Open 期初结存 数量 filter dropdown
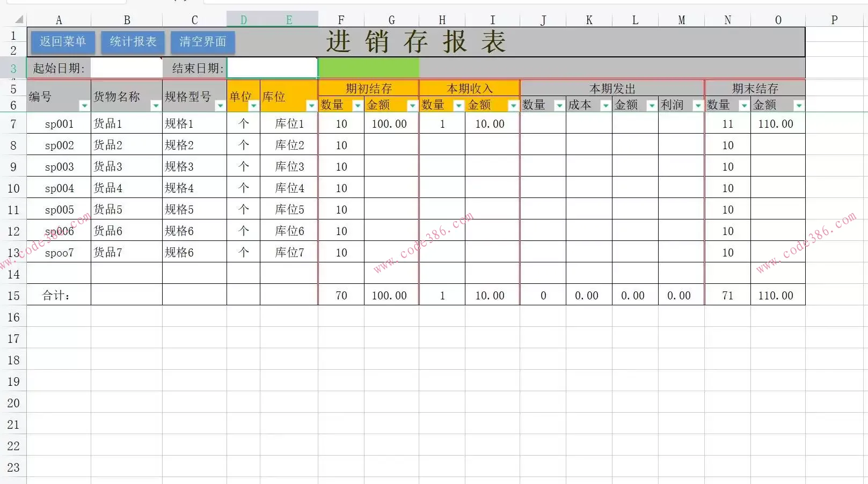The image size is (868, 484). [358, 106]
